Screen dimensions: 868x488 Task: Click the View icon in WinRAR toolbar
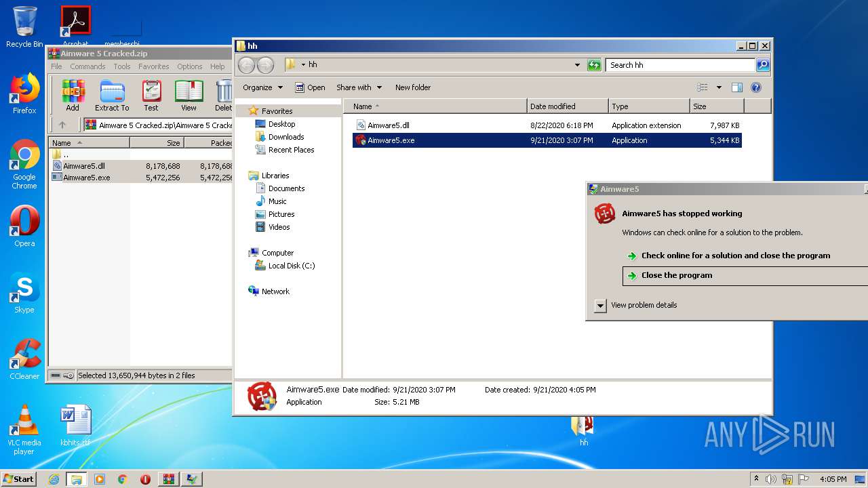(x=189, y=95)
